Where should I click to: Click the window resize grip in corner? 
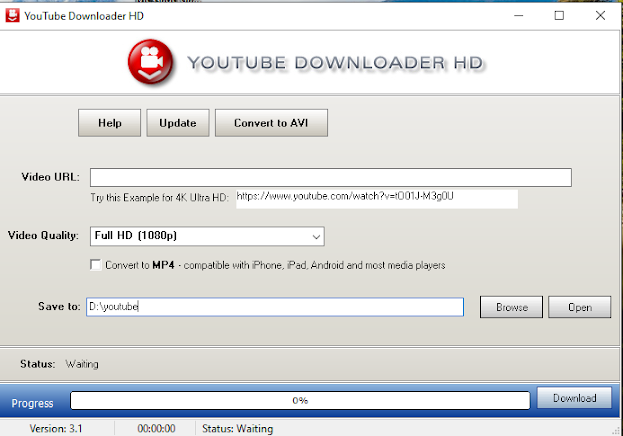click(616, 431)
